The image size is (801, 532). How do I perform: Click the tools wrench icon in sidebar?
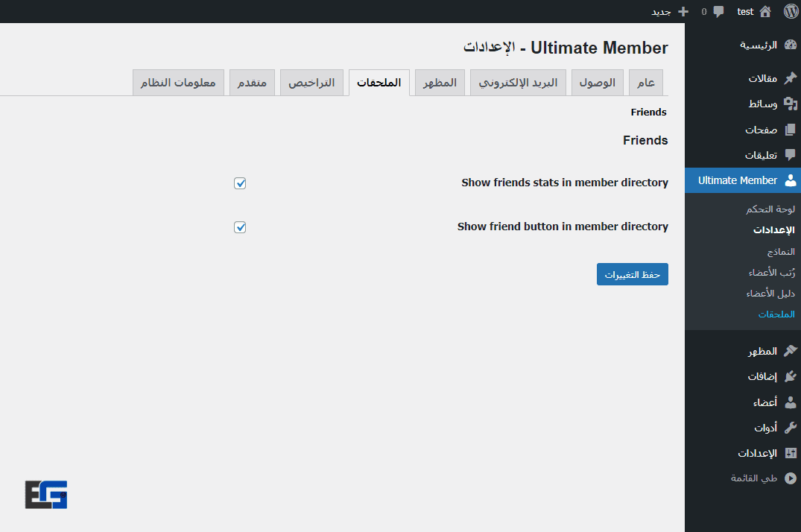point(790,428)
